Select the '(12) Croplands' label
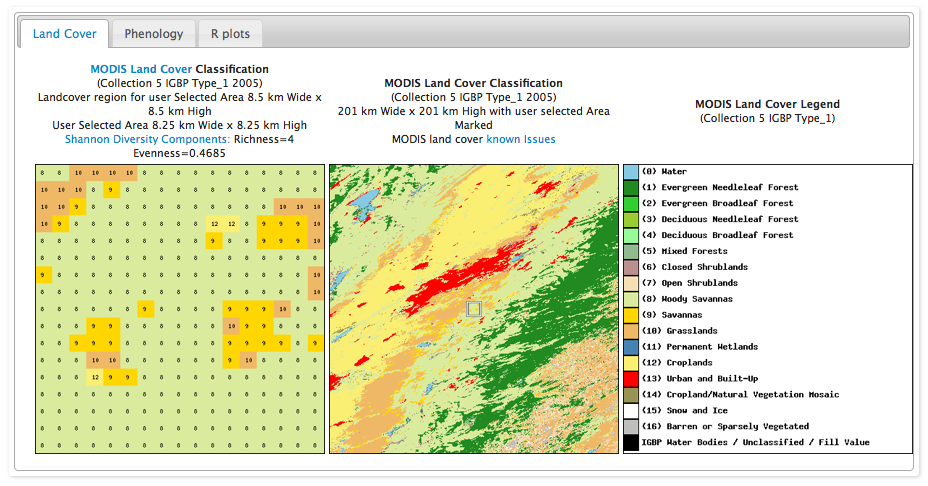928x486 pixels. coord(677,363)
